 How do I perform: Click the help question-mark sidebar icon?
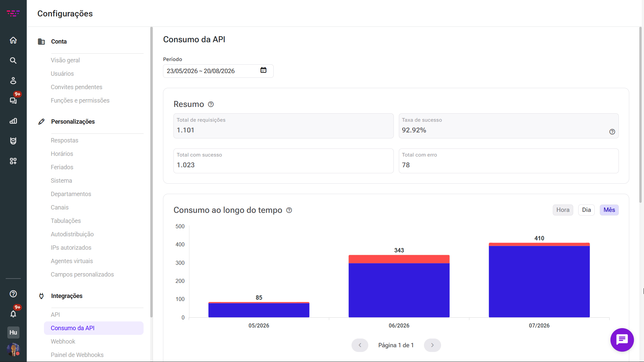tap(13, 294)
